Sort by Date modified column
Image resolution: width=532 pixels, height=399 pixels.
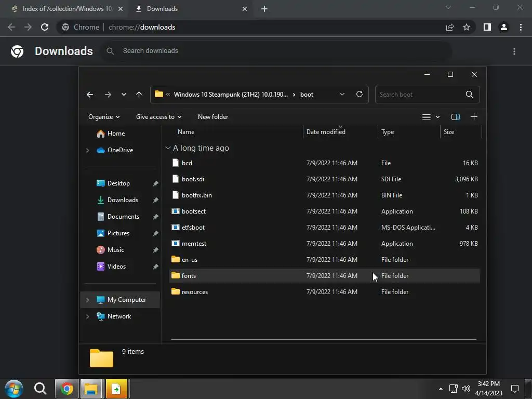[326, 132]
